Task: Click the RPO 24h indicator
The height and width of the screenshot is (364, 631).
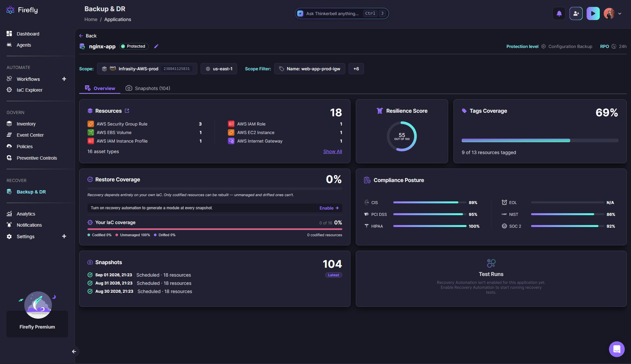Action: (613, 46)
